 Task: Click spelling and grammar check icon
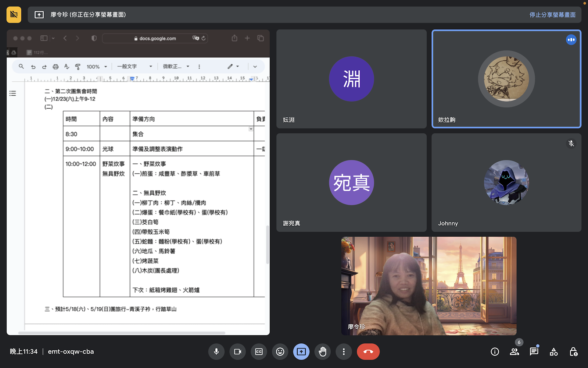(x=67, y=67)
